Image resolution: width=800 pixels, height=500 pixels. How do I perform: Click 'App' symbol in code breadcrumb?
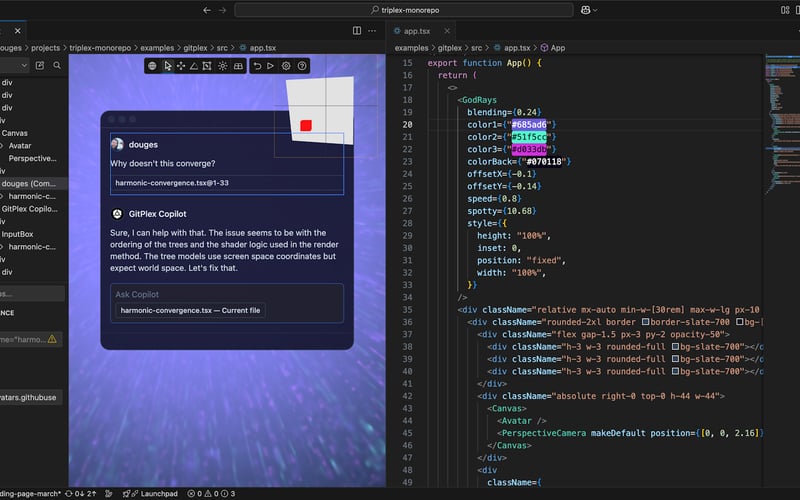558,48
